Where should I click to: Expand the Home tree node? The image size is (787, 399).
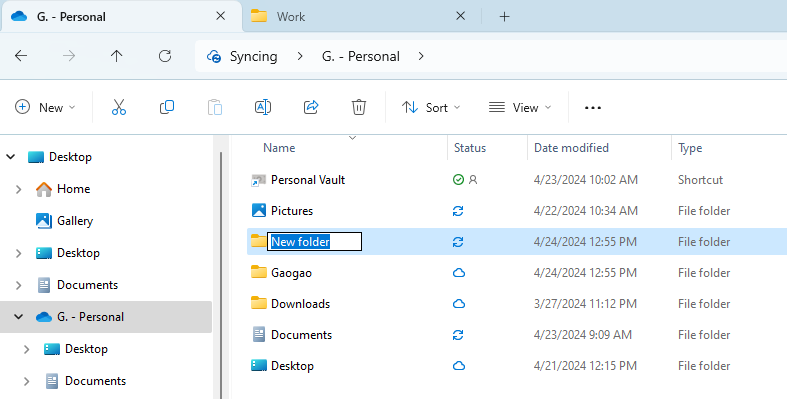point(19,189)
